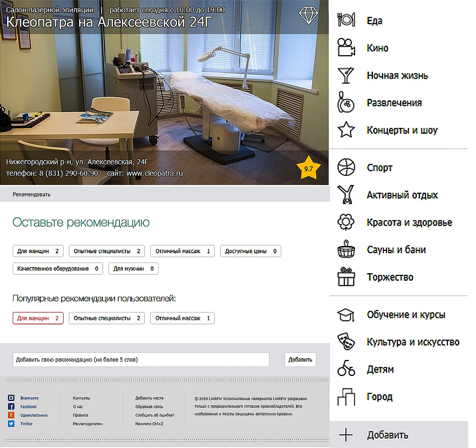
Task: Click the basketball Спорт icon
Action: (346, 167)
